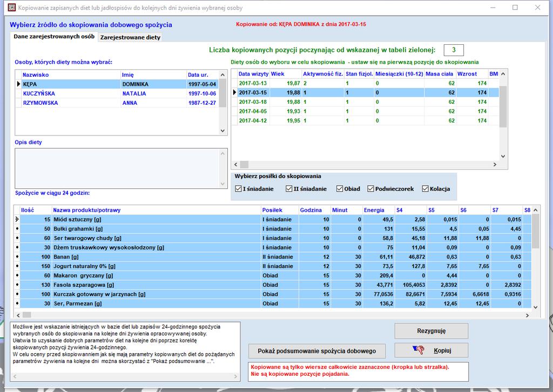The width and height of the screenshot is (553, 392).
Task: Click the persons list scroll-up arrow
Action: [222, 75]
